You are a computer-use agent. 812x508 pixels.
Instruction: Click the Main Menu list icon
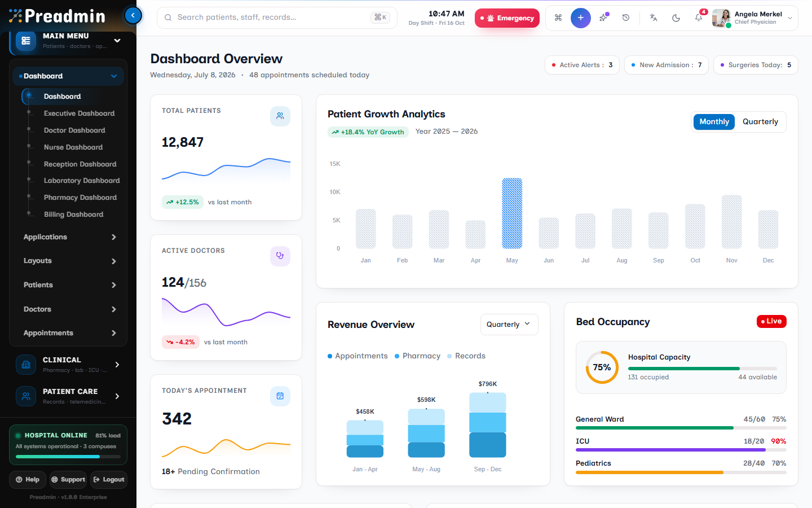(x=26, y=41)
